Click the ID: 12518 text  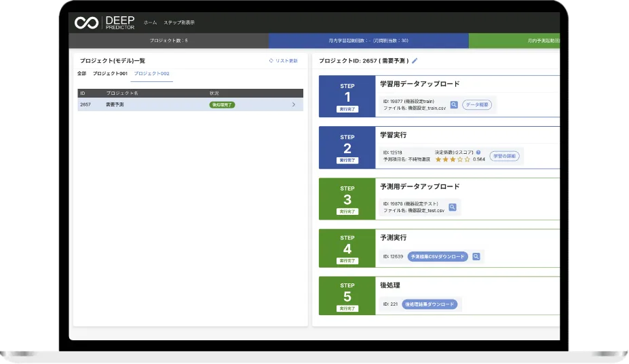392,153
